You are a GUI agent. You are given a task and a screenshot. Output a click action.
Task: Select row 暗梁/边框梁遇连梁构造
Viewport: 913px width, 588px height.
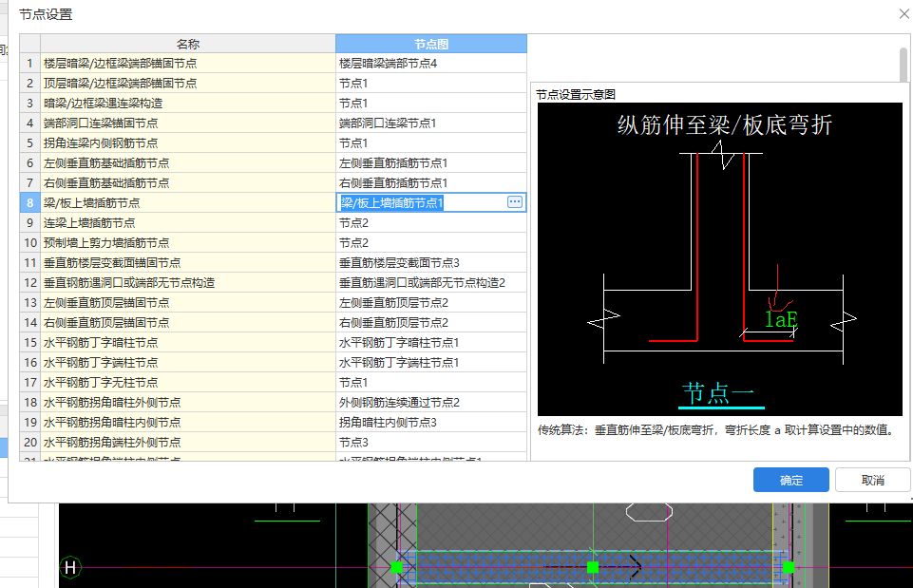click(x=187, y=103)
